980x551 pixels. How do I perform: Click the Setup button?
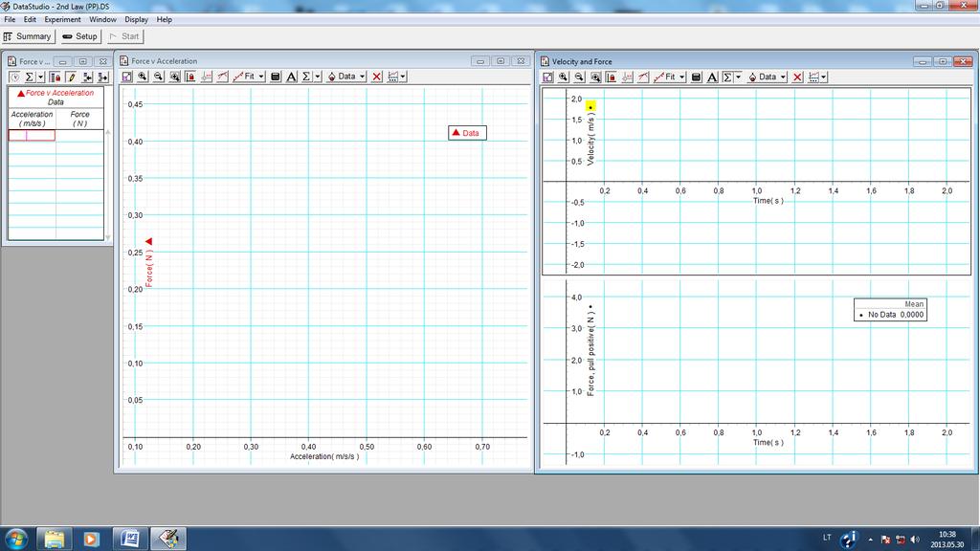(80, 36)
